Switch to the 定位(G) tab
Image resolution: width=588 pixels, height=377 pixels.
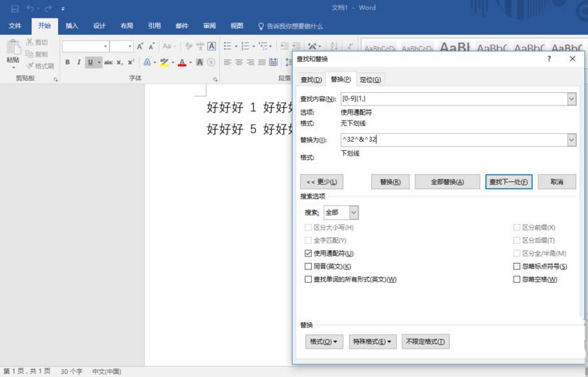371,79
